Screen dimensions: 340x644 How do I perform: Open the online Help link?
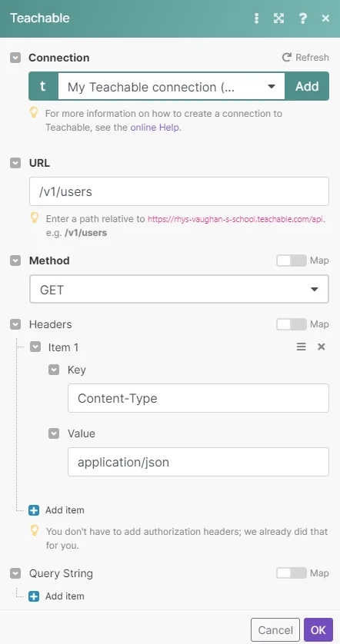point(155,128)
